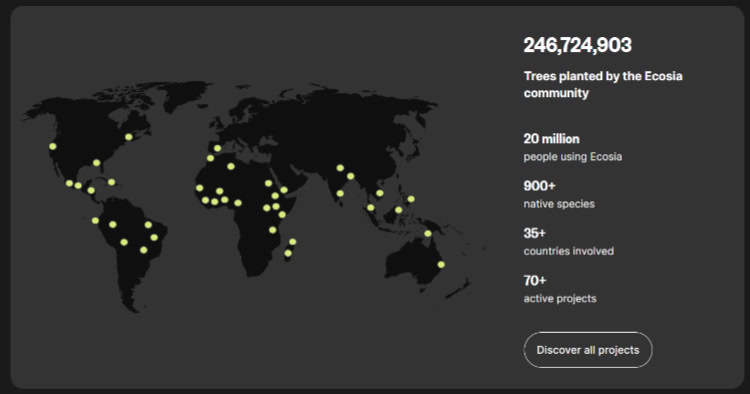Viewport: 750px width, 394px height.
Task: Click the '35+' statistic
Action: (534, 233)
